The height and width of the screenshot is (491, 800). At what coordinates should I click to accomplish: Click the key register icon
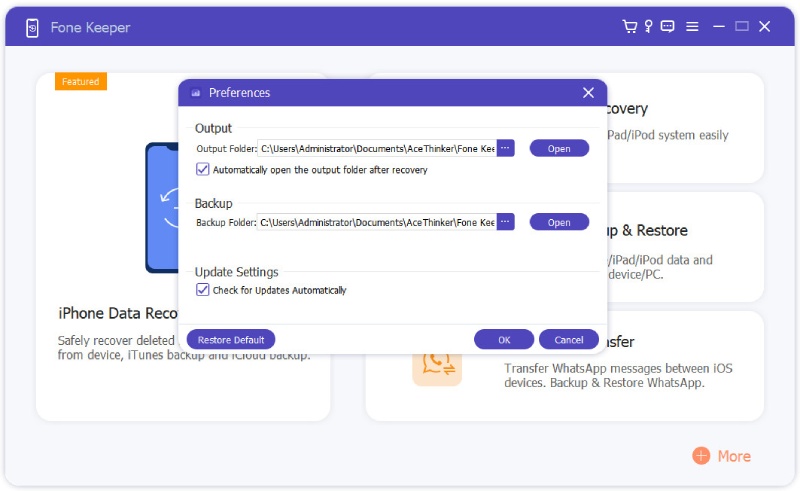click(x=648, y=27)
